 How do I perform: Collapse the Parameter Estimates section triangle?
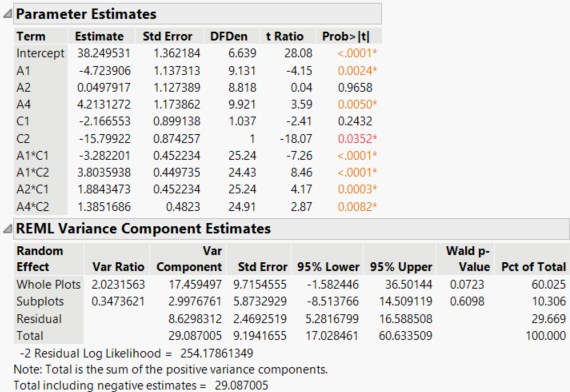coord(7,14)
